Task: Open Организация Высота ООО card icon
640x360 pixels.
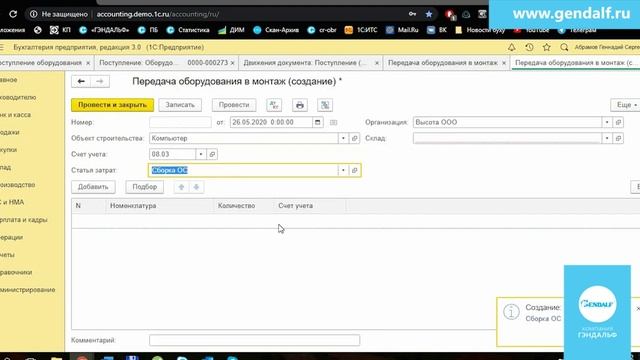Action: [x=618, y=122]
